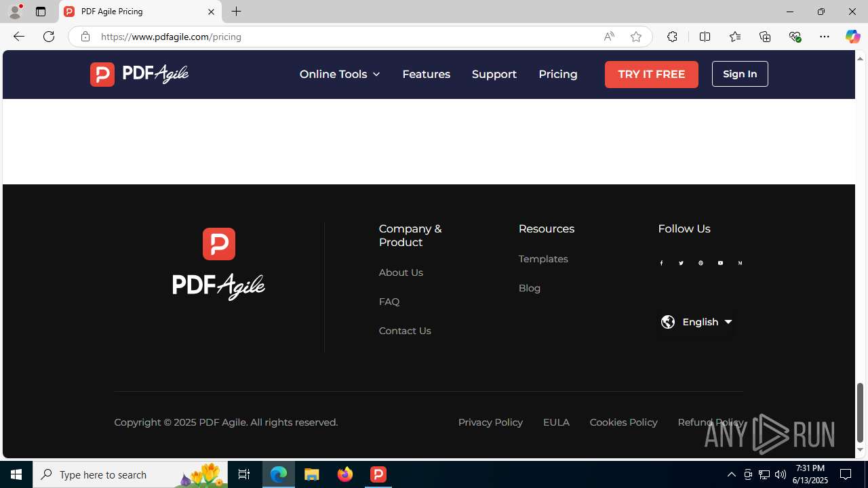The width and height of the screenshot is (868, 488).
Task: Open a new browser tab
Action: pyautogui.click(x=237, y=12)
